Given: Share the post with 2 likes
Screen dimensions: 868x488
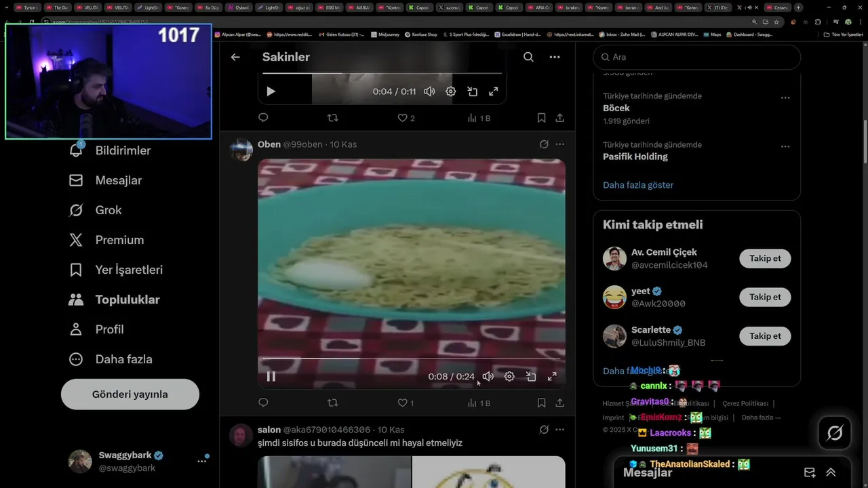Looking at the screenshot, I should coord(560,118).
